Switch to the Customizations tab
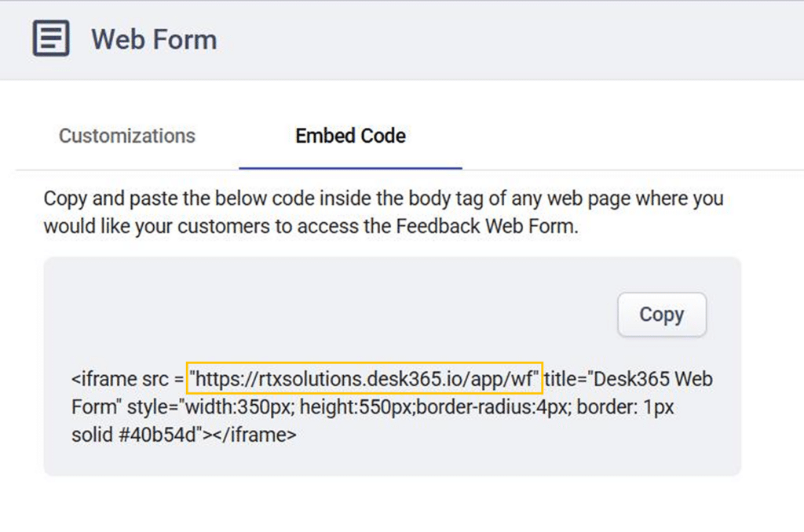This screenshot has width=804, height=532. [127, 136]
